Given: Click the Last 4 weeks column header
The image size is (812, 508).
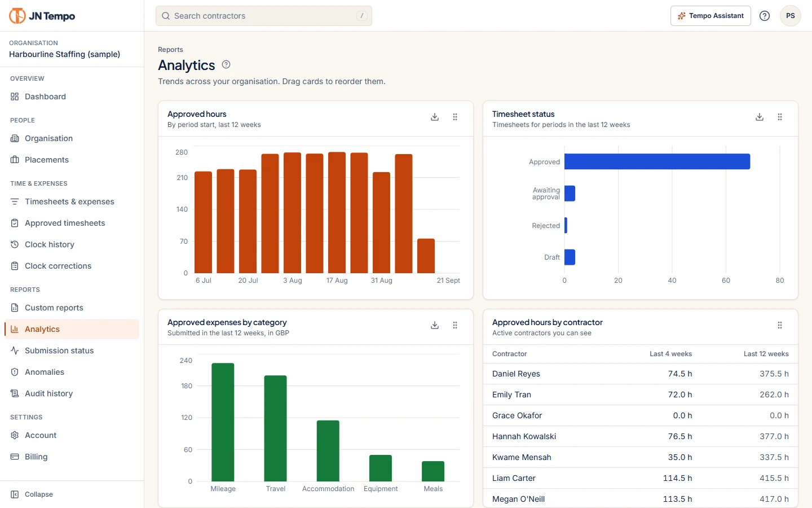Looking at the screenshot, I should click(x=670, y=354).
